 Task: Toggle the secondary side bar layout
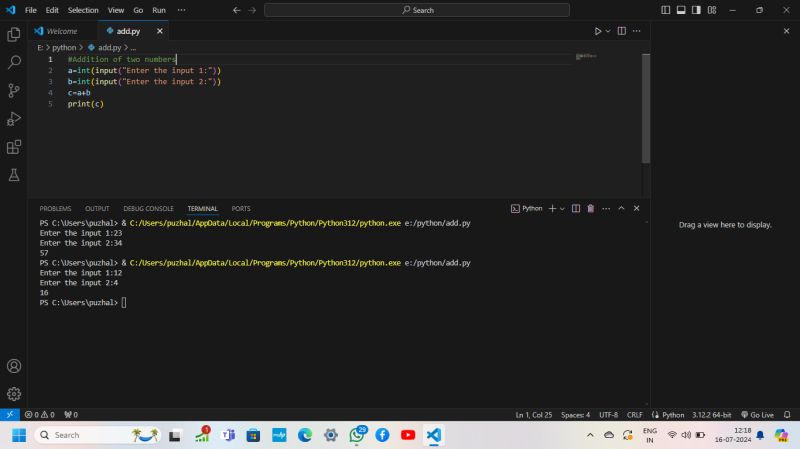[x=696, y=10]
